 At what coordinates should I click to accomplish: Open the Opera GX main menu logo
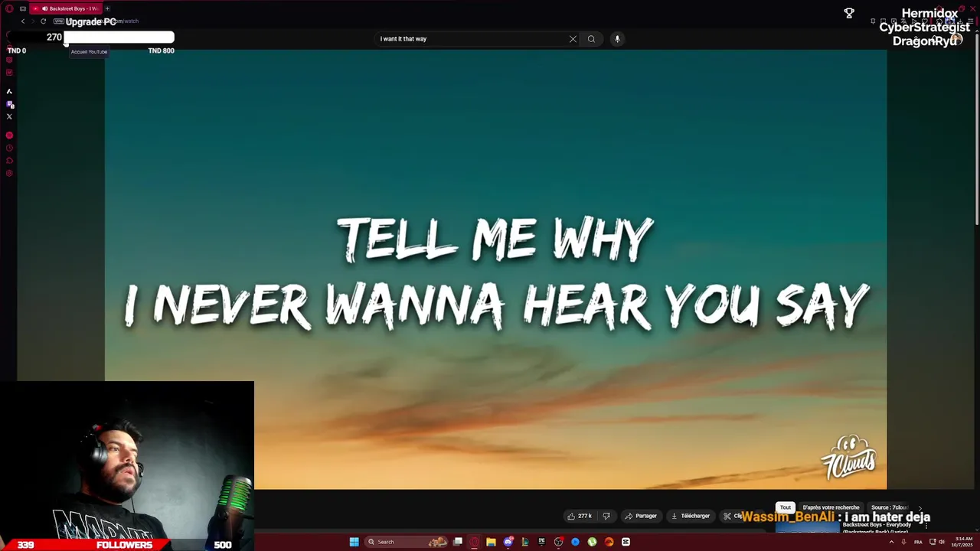[9, 8]
